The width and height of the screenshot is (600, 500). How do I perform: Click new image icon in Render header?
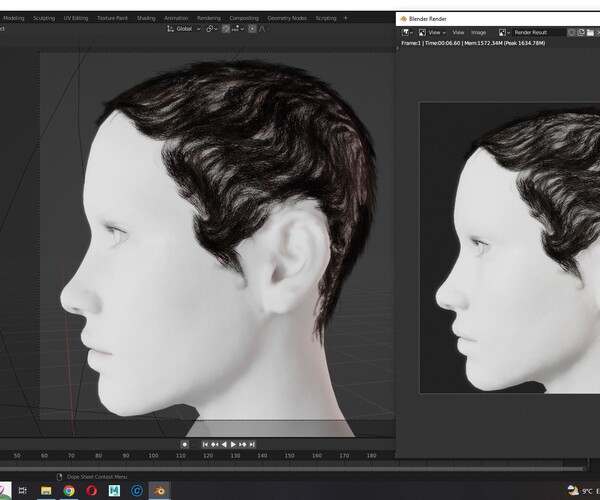tap(581, 33)
